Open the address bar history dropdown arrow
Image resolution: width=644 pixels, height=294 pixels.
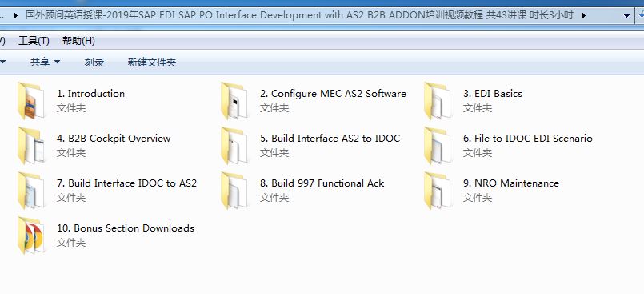[626, 16]
